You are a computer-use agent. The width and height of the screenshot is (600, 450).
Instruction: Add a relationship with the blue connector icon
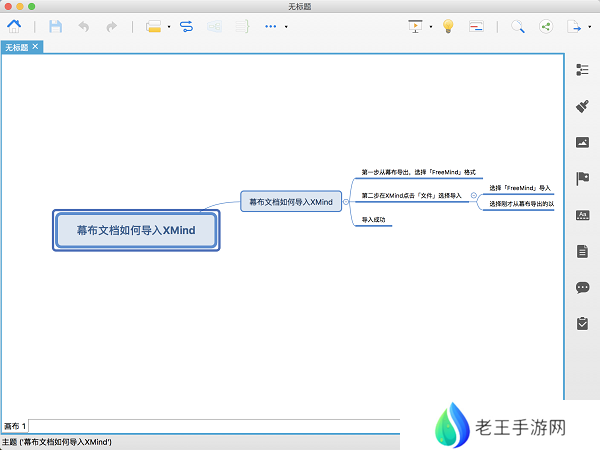coord(186,26)
